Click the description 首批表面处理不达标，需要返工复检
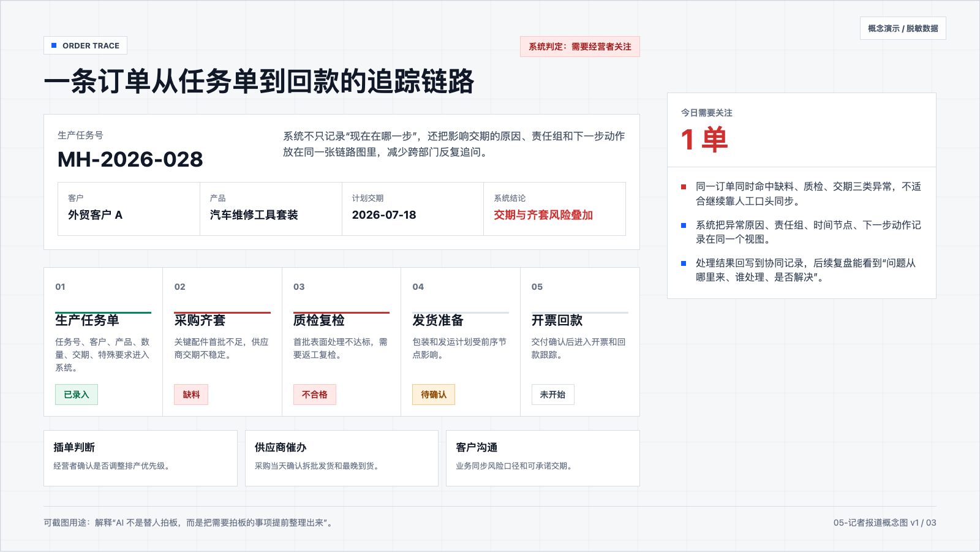 click(x=341, y=349)
